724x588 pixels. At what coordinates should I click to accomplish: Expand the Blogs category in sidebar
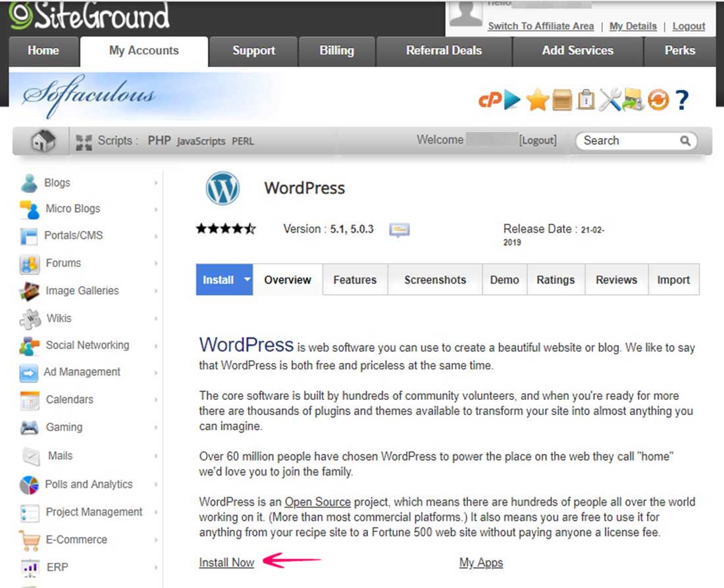tap(57, 183)
